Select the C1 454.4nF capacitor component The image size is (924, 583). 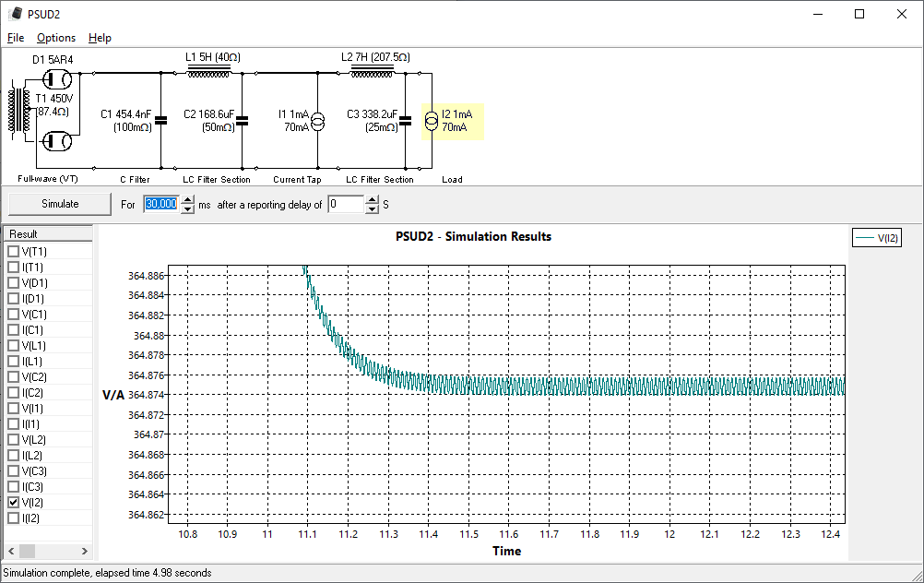(160, 120)
